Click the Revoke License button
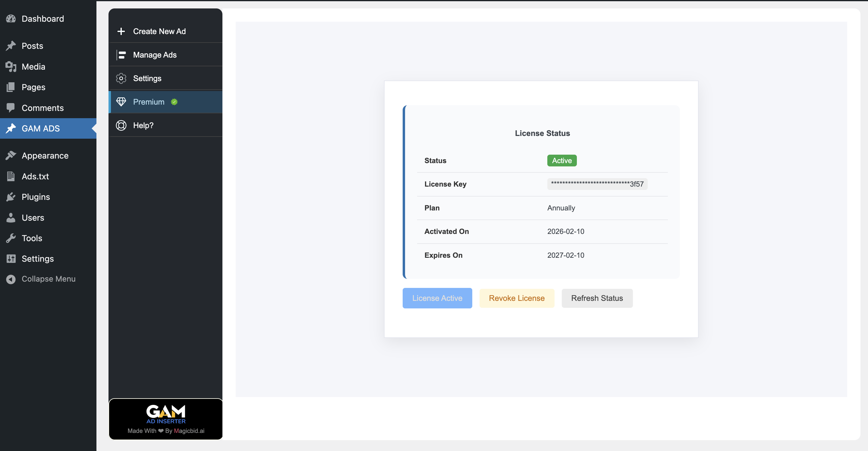This screenshot has height=451, width=868. [516, 298]
